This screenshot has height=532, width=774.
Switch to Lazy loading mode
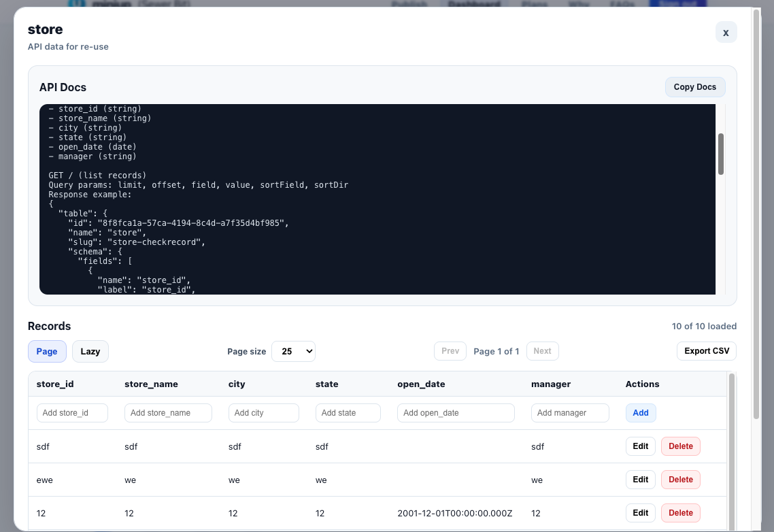90,351
